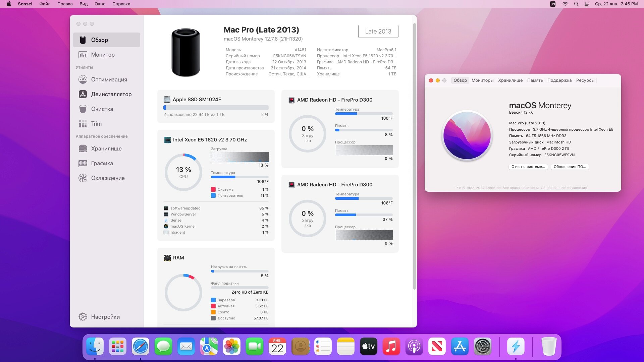The image size is (644, 362).
Task: Click Обновление ПО button
Action: click(x=570, y=167)
